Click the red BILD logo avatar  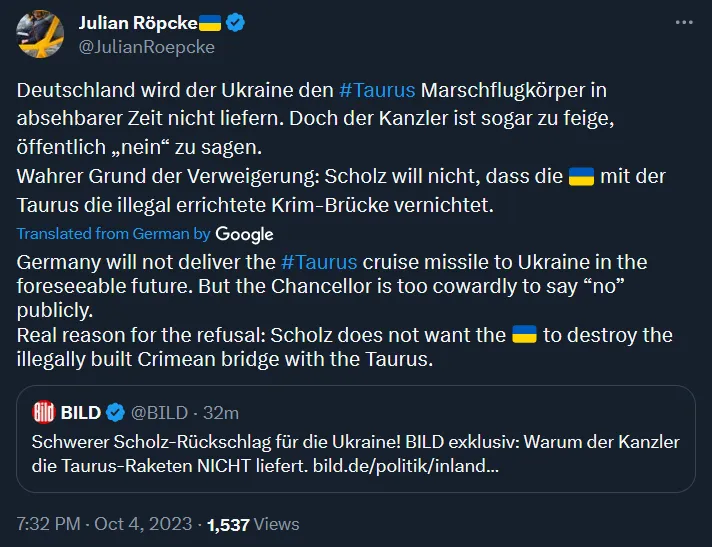pyautogui.click(x=45, y=412)
